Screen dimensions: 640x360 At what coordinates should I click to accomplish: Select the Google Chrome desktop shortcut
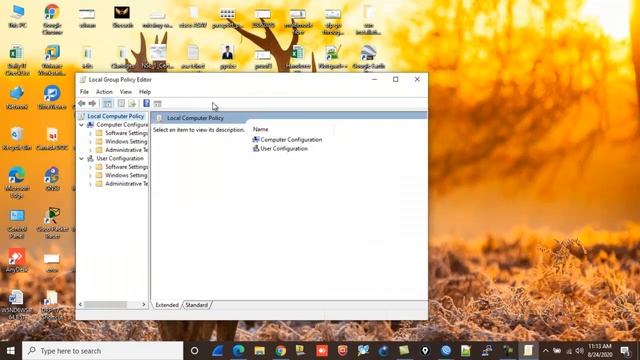point(52,20)
